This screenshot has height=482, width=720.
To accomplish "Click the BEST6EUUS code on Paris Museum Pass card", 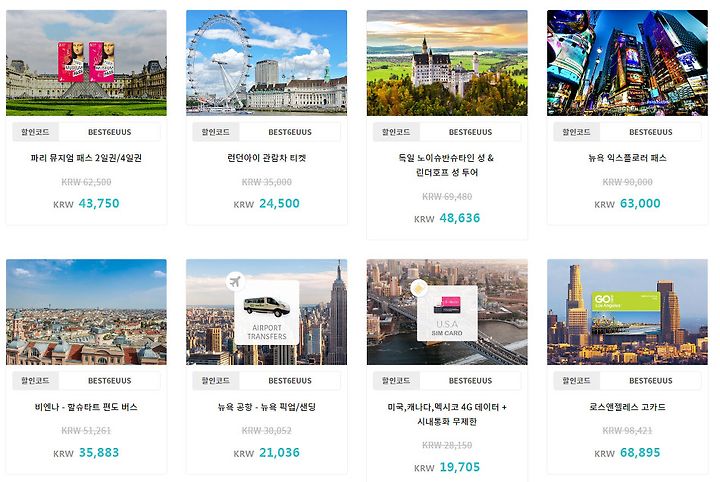I will click(109, 132).
